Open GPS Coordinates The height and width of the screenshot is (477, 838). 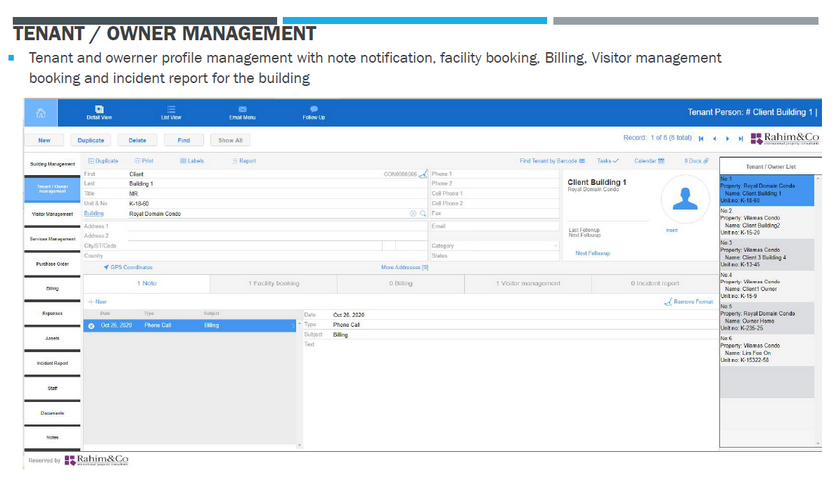[128, 267]
